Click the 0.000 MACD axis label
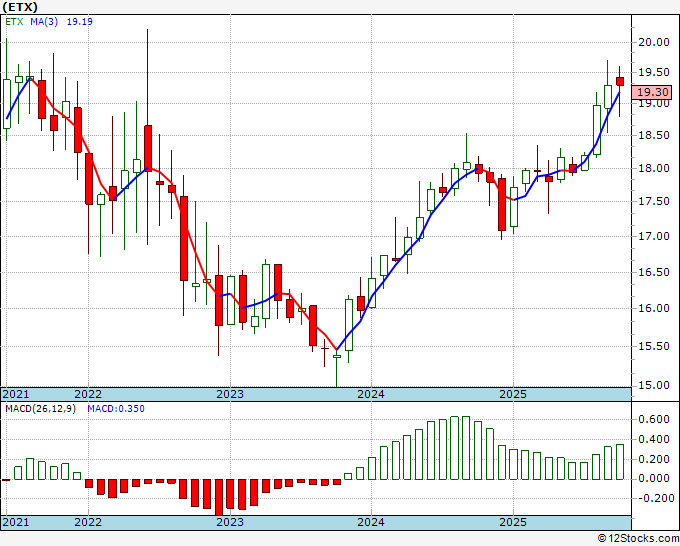The image size is (680, 546). [654, 478]
